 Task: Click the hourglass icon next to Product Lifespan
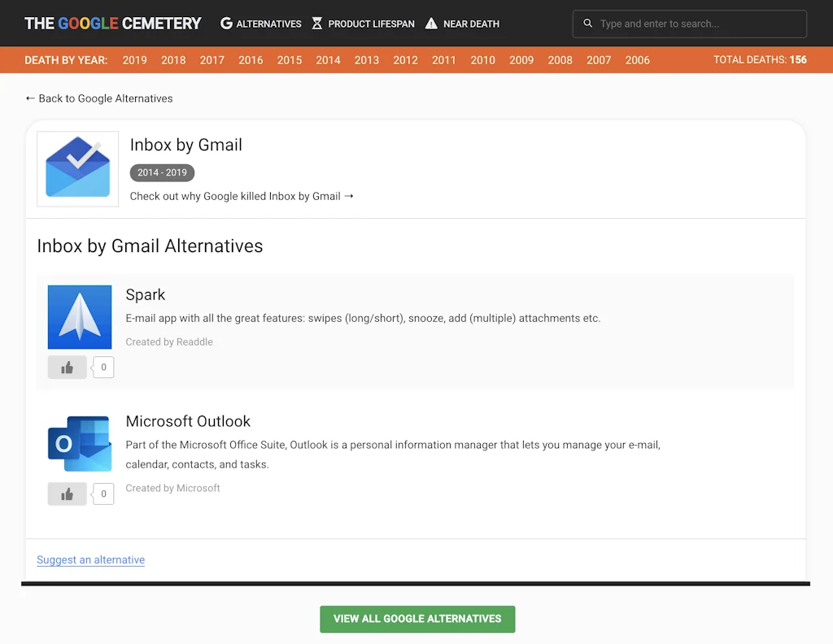point(316,24)
